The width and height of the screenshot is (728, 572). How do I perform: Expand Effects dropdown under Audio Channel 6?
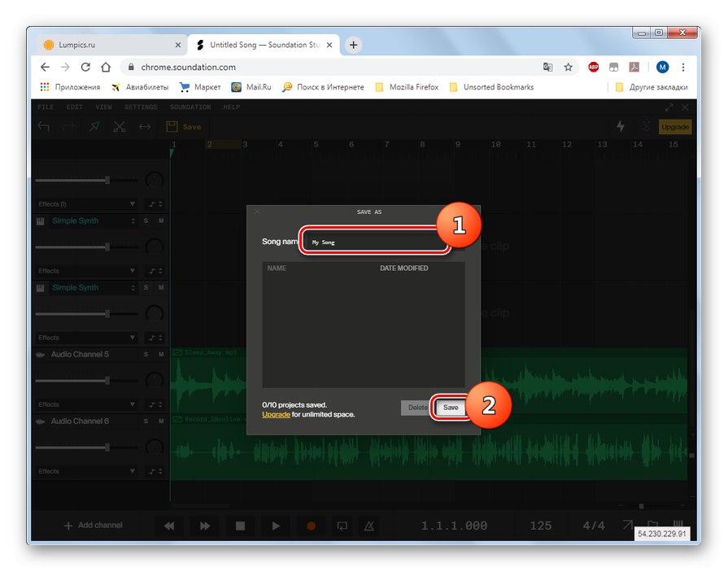(87, 472)
